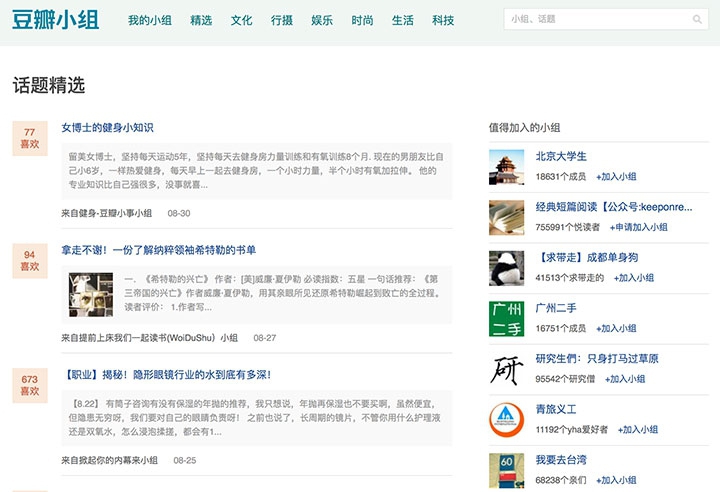Open the 我要去台湾 group avatar

click(506, 468)
